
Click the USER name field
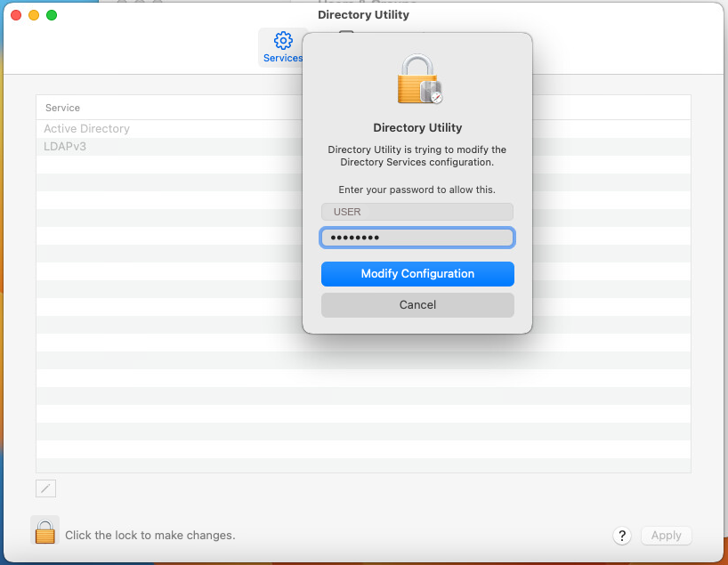pyautogui.click(x=417, y=211)
